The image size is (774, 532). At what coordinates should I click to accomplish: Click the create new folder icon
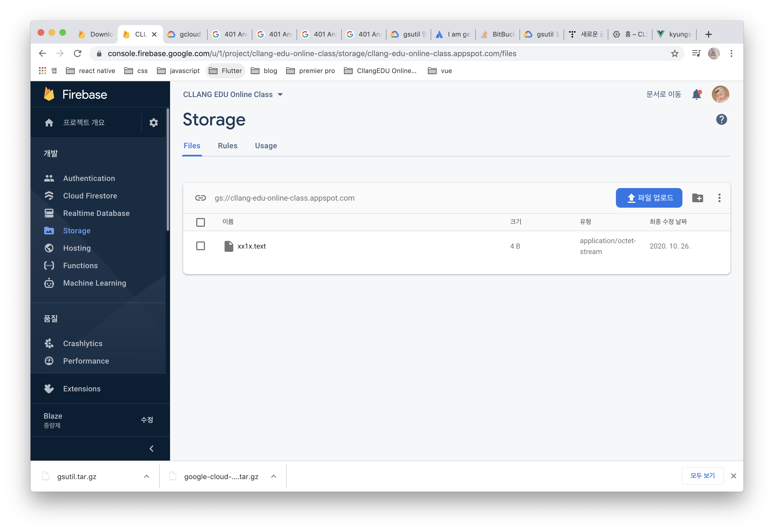coord(697,198)
